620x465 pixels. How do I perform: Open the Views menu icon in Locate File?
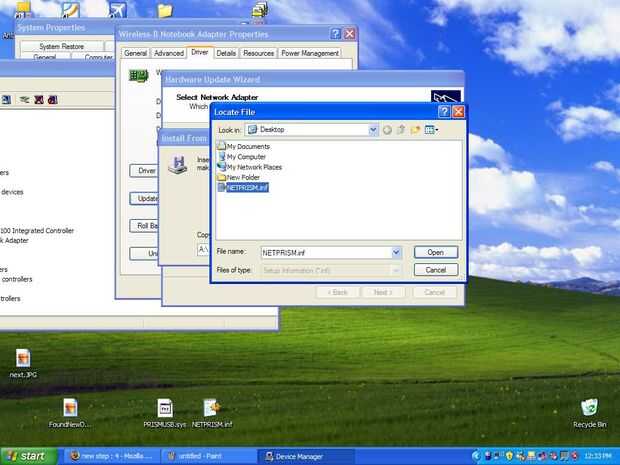(431, 130)
